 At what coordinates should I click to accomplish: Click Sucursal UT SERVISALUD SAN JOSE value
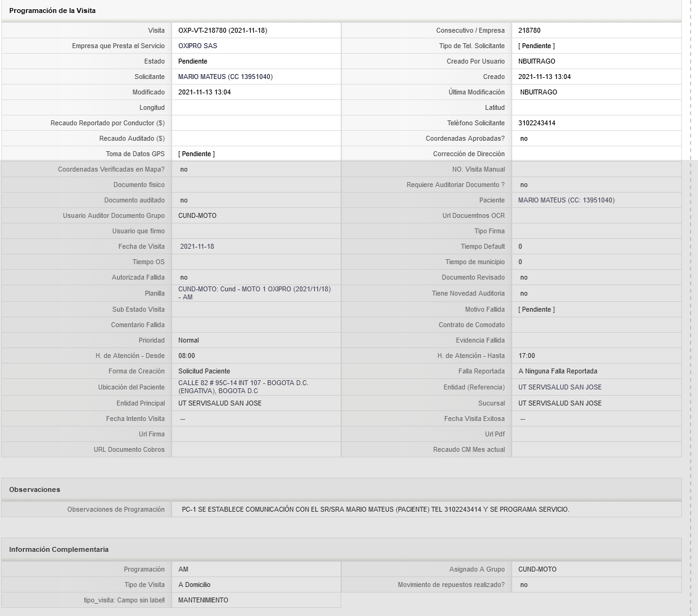click(560, 403)
